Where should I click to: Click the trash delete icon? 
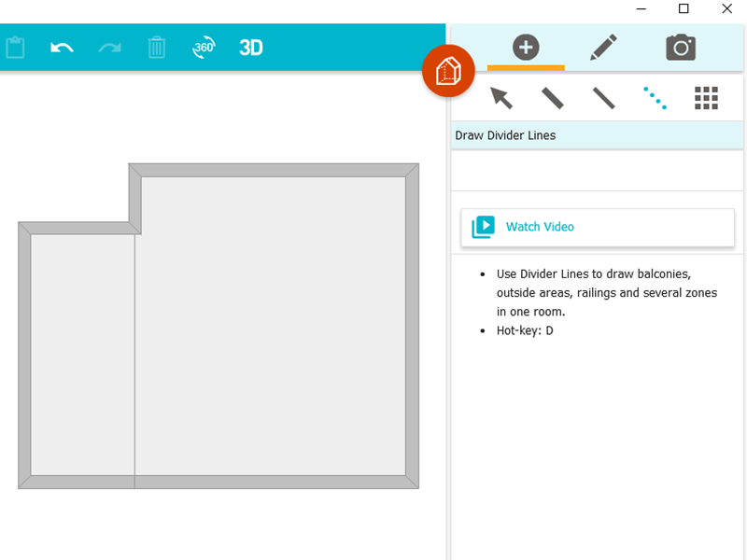156,48
